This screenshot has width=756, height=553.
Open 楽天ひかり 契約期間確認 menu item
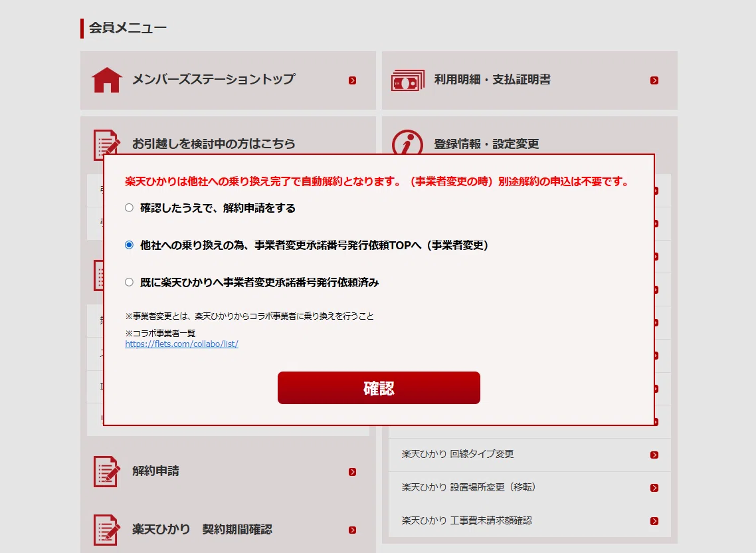click(202, 529)
